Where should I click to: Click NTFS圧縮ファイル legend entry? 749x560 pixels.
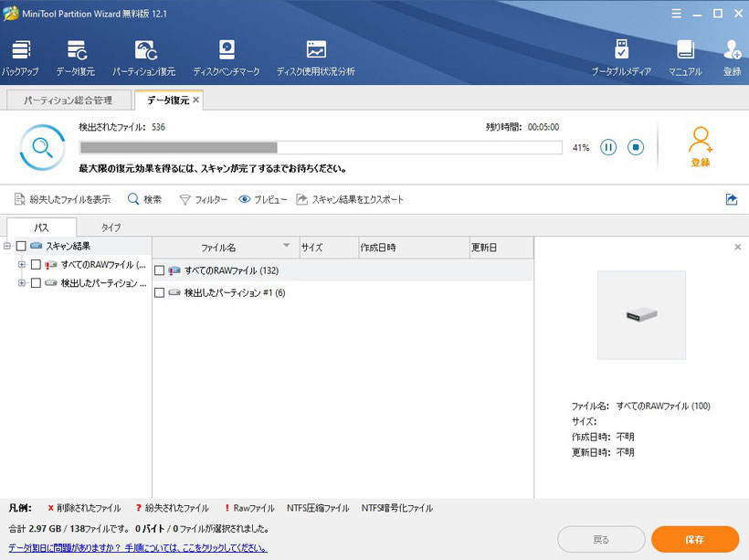click(318, 508)
